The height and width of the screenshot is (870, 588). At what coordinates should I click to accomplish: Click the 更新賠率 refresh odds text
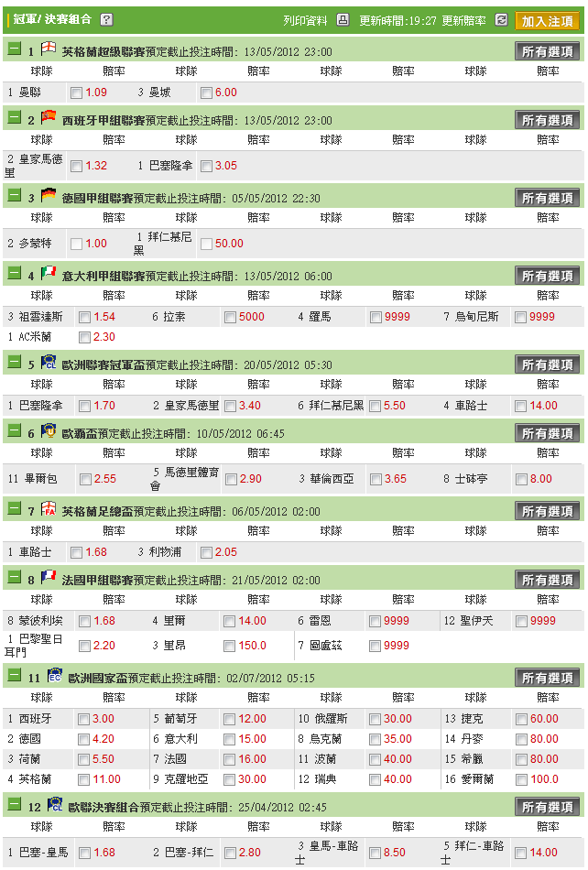[463, 20]
